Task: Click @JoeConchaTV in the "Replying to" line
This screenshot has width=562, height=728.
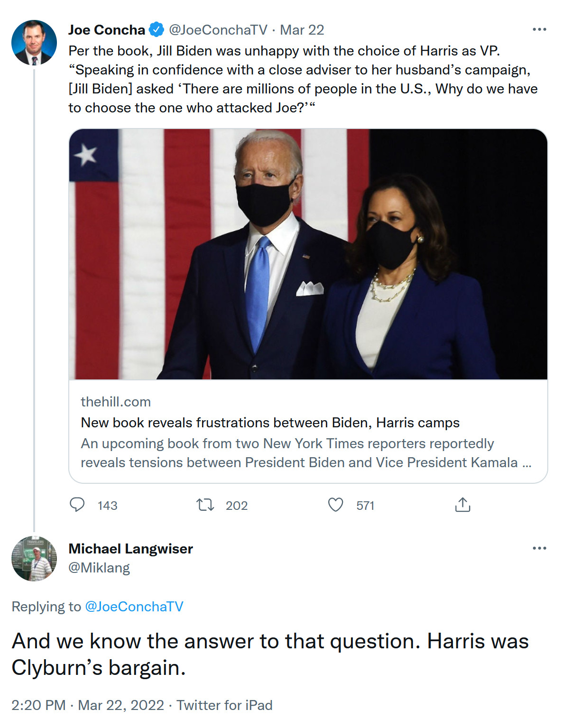Action: click(x=134, y=607)
